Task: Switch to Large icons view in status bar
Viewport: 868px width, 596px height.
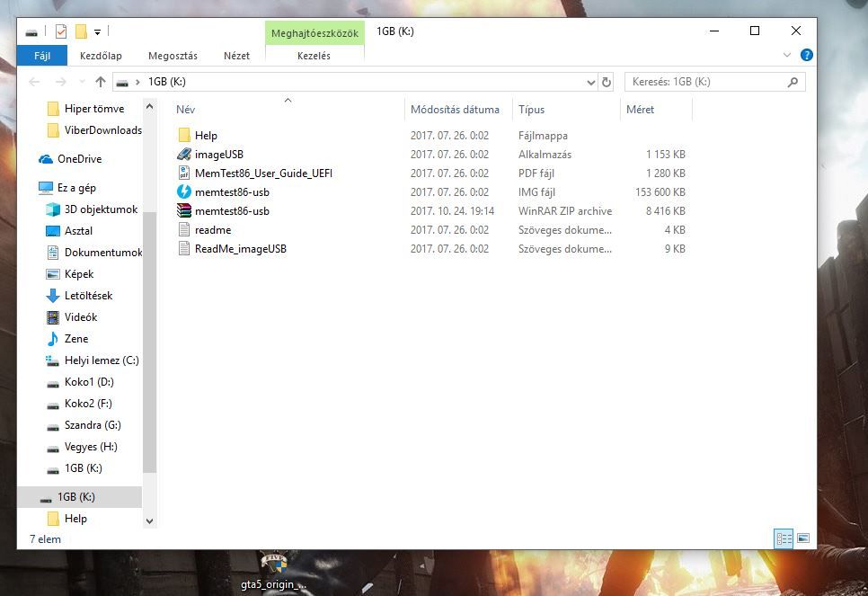Action: tap(803, 538)
